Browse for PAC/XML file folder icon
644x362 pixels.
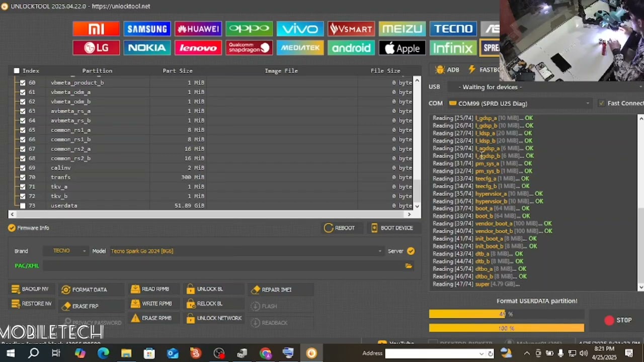point(409,265)
